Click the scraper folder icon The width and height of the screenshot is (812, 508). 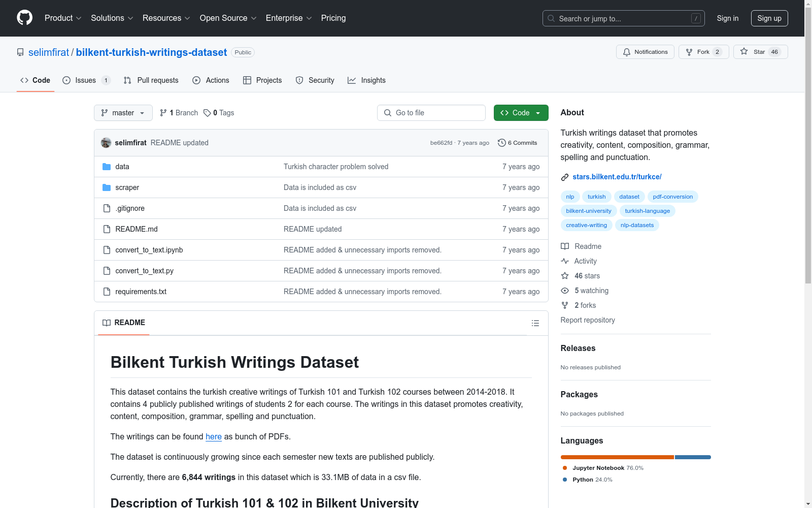pos(107,187)
